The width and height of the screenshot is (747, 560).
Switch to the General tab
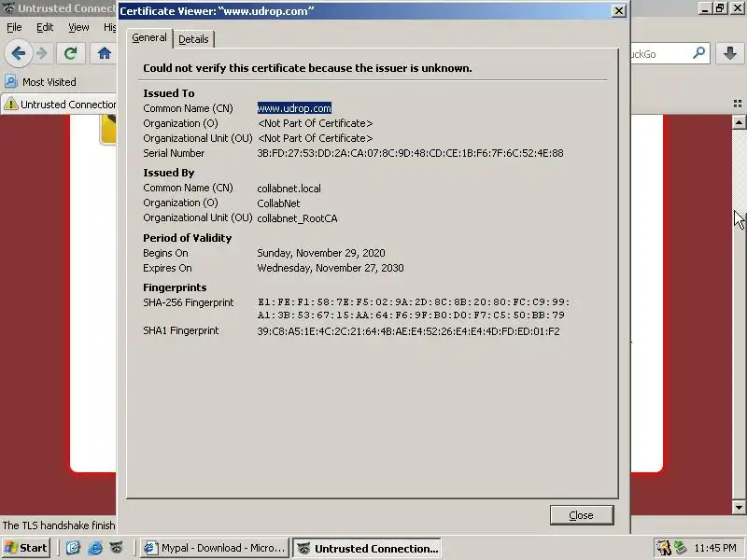point(149,37)
